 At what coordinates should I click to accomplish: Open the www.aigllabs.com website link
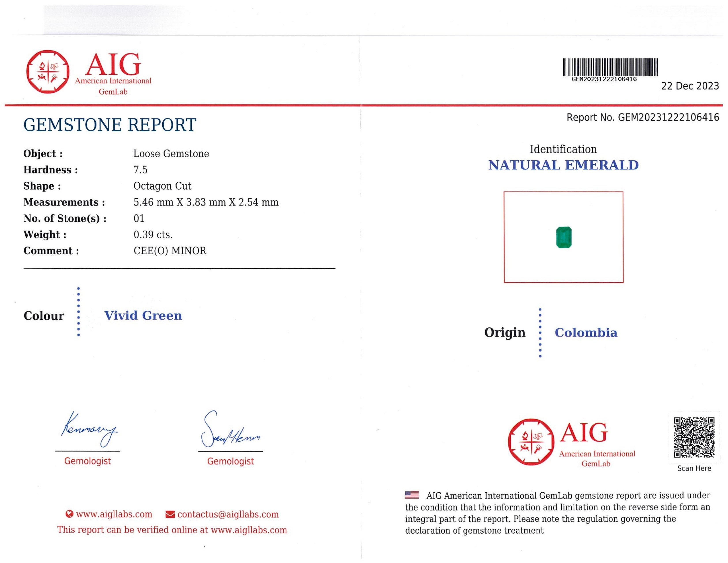pos(114,514)
